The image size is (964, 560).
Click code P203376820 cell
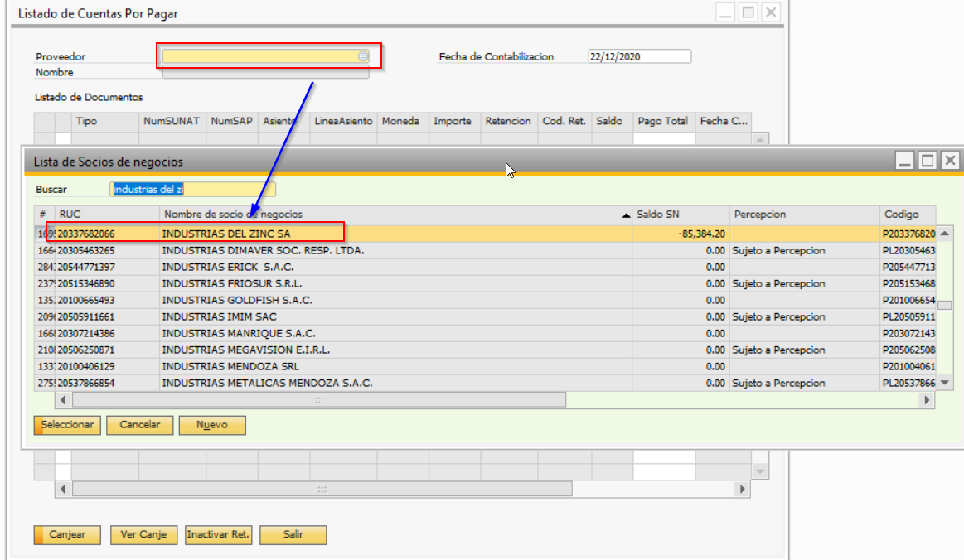click(908, 234)
